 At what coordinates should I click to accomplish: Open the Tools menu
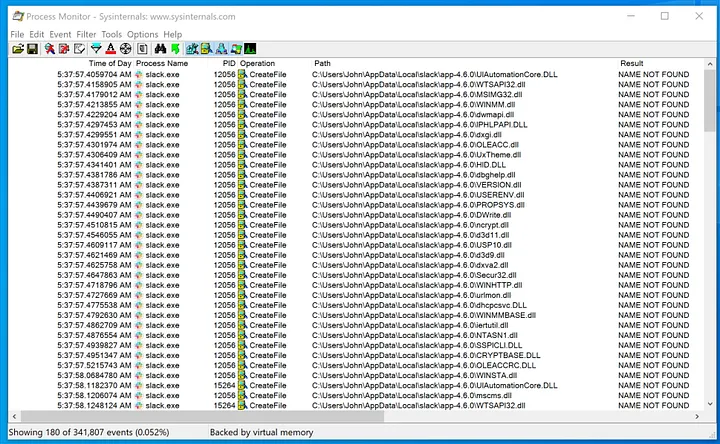(x=111, y=34)
